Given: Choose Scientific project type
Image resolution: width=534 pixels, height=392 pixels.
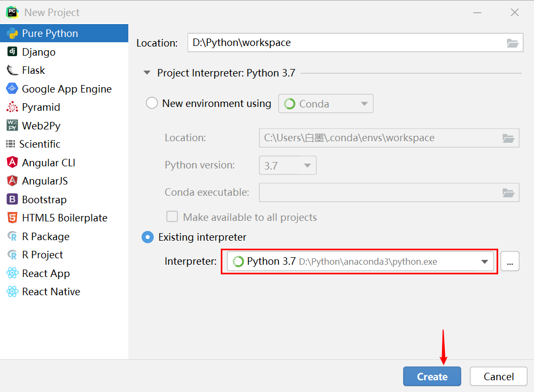Looking at the screenshot, I should (40, 144).
